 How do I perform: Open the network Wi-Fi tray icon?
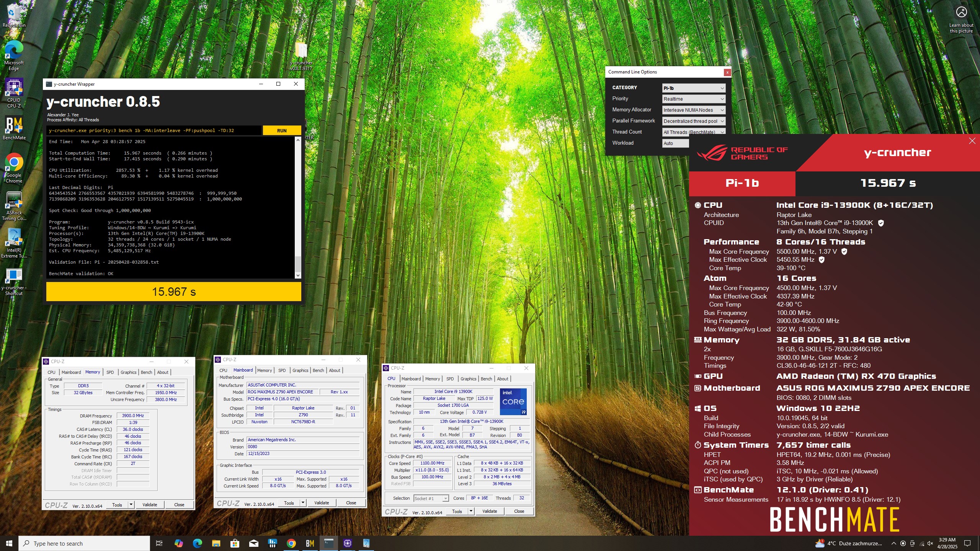tap(921, 543)
